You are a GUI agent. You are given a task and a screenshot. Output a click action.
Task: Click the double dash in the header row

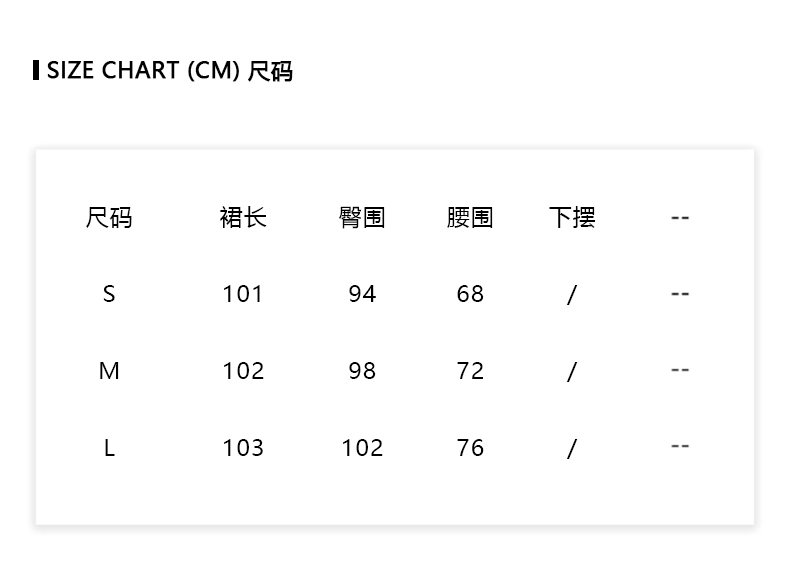tap(680, 217)
